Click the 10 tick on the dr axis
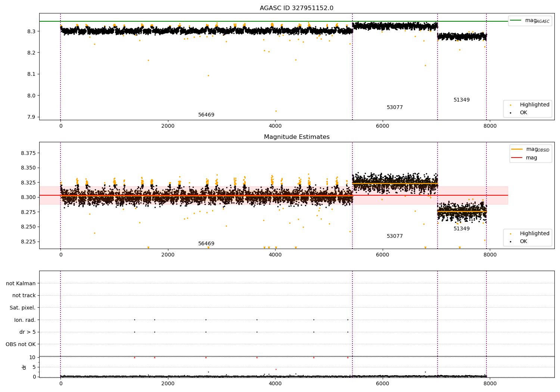 click(32, 358)
